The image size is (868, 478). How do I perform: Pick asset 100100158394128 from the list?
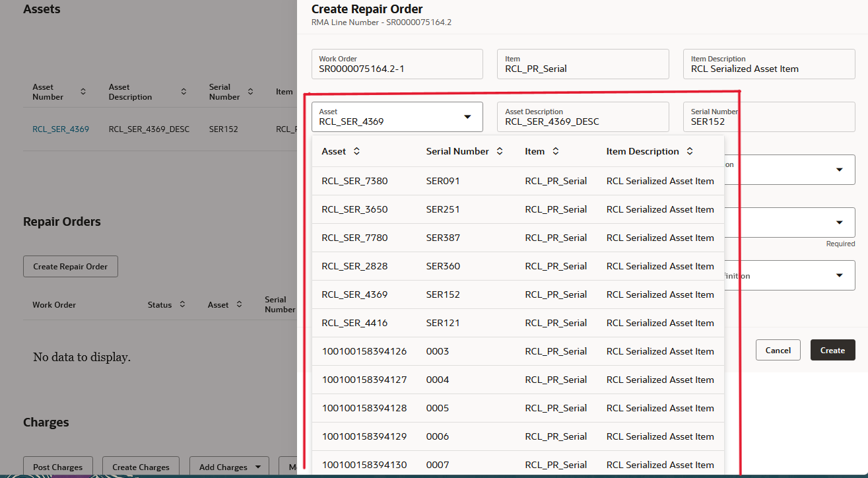(x=364, y=408)
